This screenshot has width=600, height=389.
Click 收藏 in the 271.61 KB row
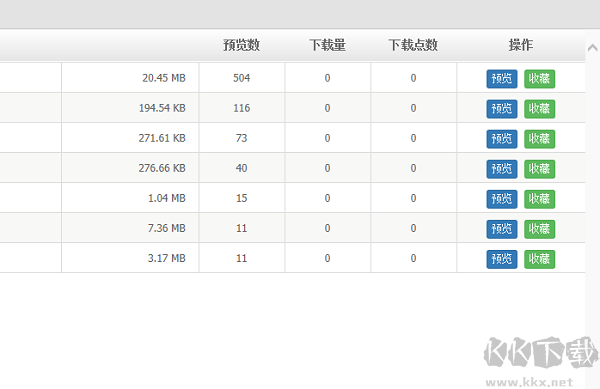tap(539, 139)
